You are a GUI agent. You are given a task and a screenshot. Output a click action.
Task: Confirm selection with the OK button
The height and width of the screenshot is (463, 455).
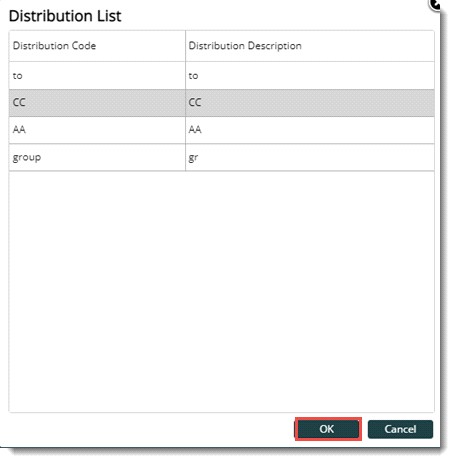pos(328,429)
